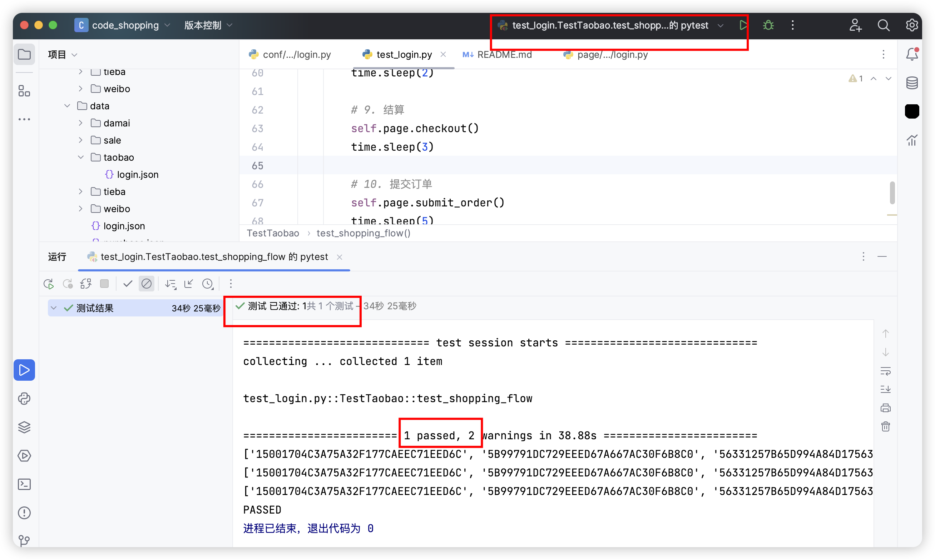Toggle the Show Passed tests checkmark
This screenshot has width=935, height=560.
pyautogui.click(x=128, y=284)
